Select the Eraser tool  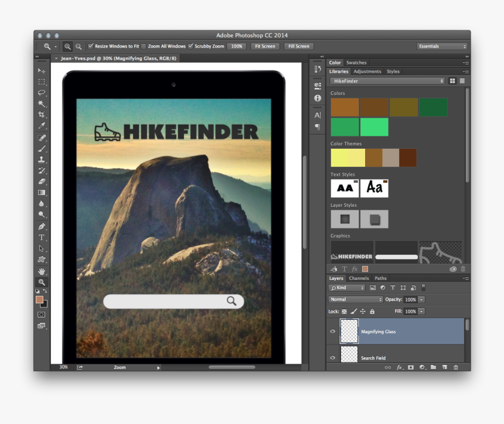tap(42, 182)
